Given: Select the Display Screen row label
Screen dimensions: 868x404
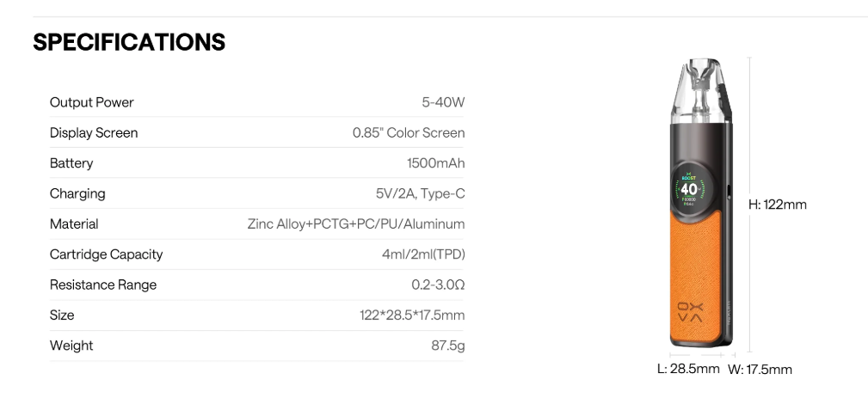Looking at the screenshot, I should point(94,133).
